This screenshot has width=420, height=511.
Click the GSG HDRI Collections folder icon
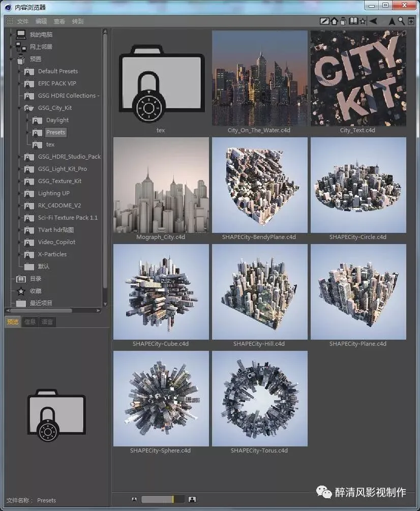(x=29, y=96)
